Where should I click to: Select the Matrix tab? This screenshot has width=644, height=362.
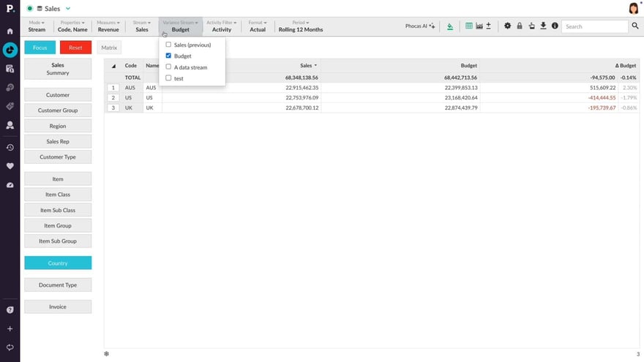pos(109,48)
